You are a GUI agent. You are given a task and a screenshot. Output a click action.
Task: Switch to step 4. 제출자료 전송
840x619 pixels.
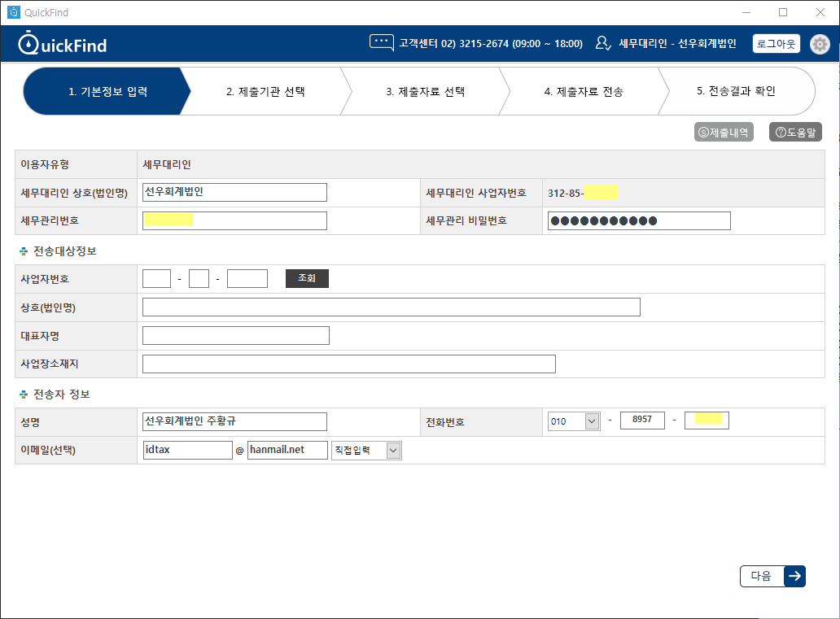point(583,91)
